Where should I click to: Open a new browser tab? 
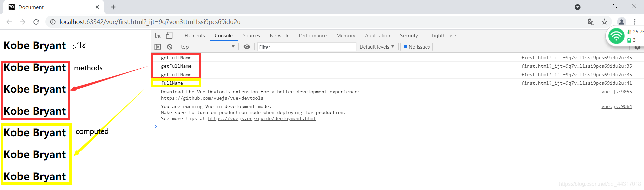(x=113, y=7)
